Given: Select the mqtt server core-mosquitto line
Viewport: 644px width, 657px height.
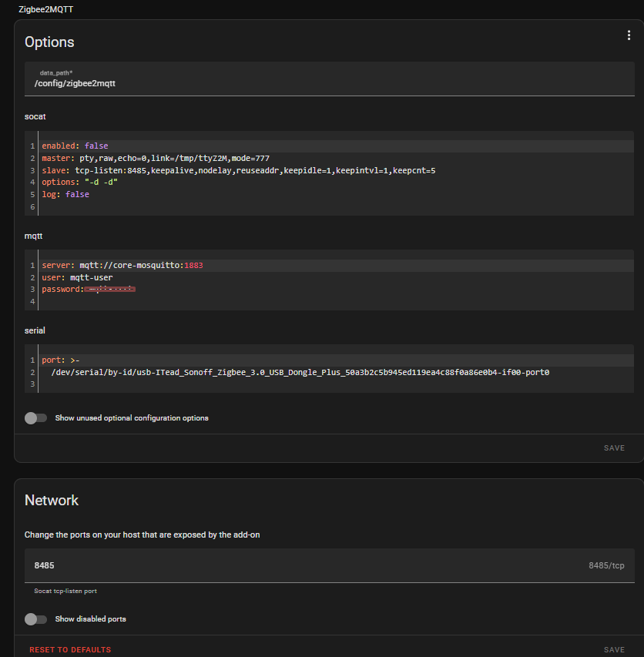Looking at the screenshot, I should coord(122,265).
